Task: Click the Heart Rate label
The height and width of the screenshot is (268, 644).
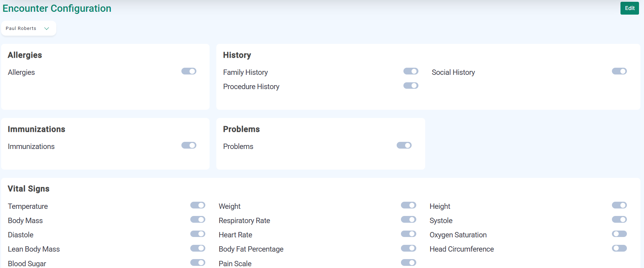Action: [236, 235]
